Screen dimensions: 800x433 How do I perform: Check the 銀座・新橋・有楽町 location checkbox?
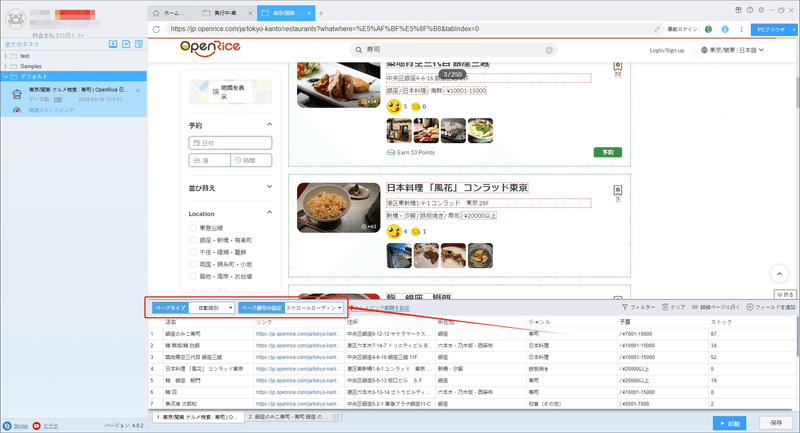[x=192, y=240]
